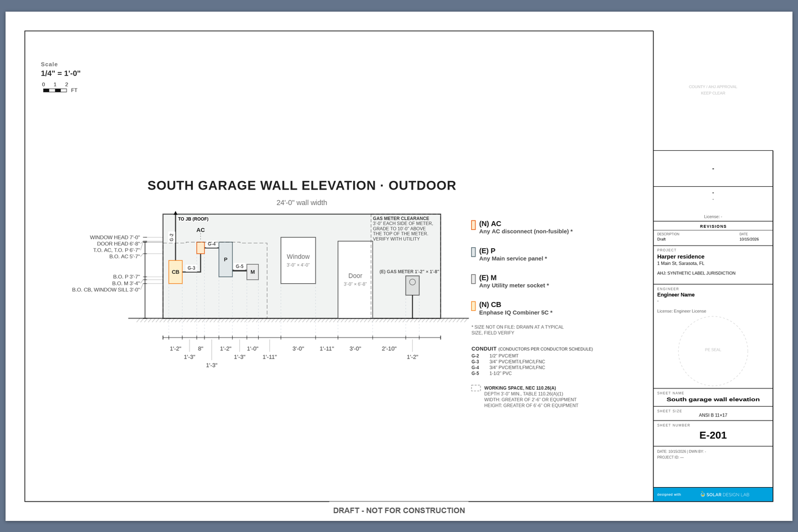798x532 pixels.
Task: Click the 'REVISIONS' header in the title block
Action: [713, 226]
